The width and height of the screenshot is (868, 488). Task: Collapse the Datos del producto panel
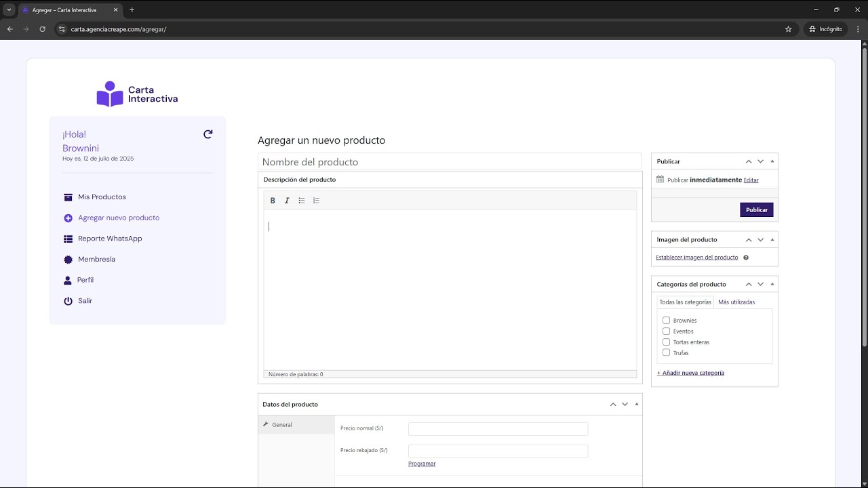[637, 405]
